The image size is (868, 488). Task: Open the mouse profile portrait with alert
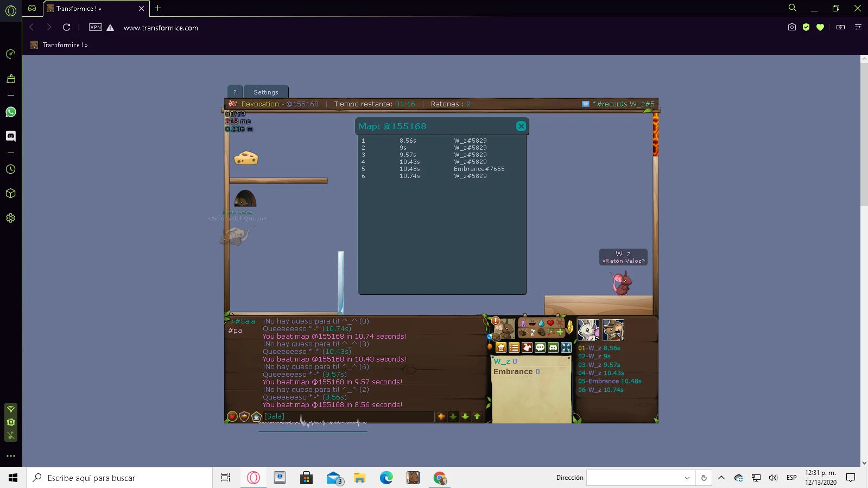point(504,329)
